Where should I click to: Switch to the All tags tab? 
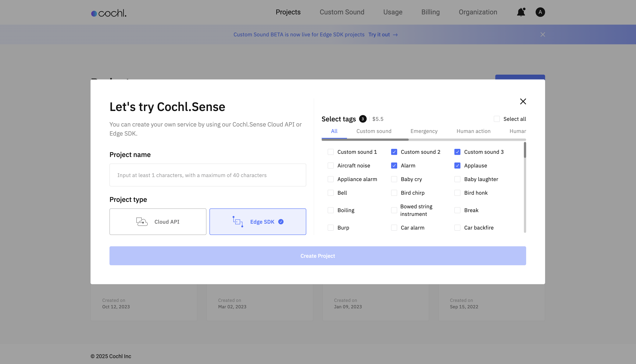tap(334, 131)
